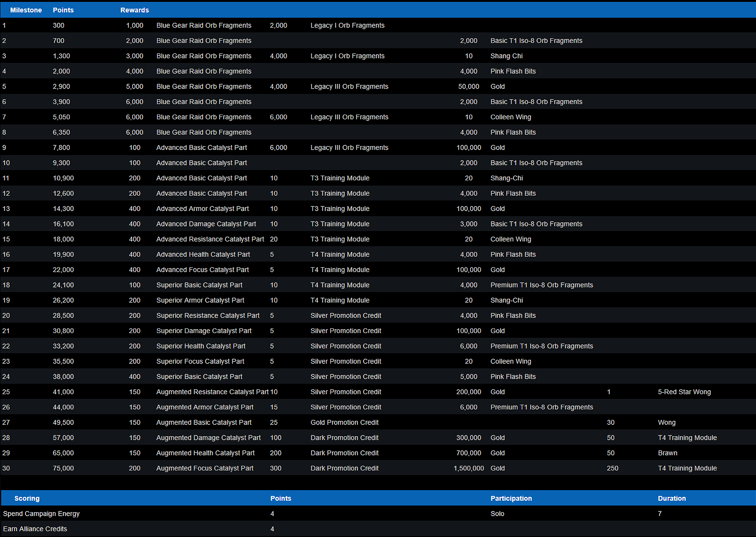
Task: Select 'Advanced Resistance Catalyst Part'
Action: pyautogui.click(x=210, y=239)
